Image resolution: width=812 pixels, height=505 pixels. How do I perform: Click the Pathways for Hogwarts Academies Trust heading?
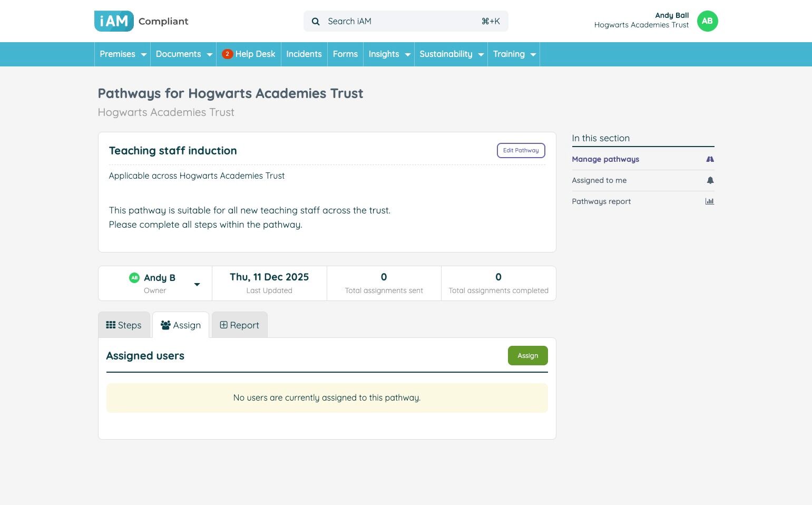point(231,94)
